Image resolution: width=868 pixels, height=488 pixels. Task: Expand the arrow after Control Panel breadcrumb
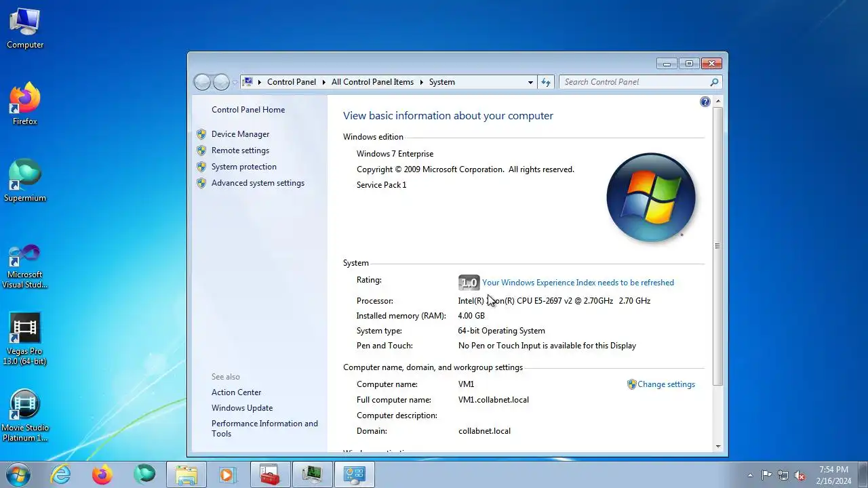[323, 82]
